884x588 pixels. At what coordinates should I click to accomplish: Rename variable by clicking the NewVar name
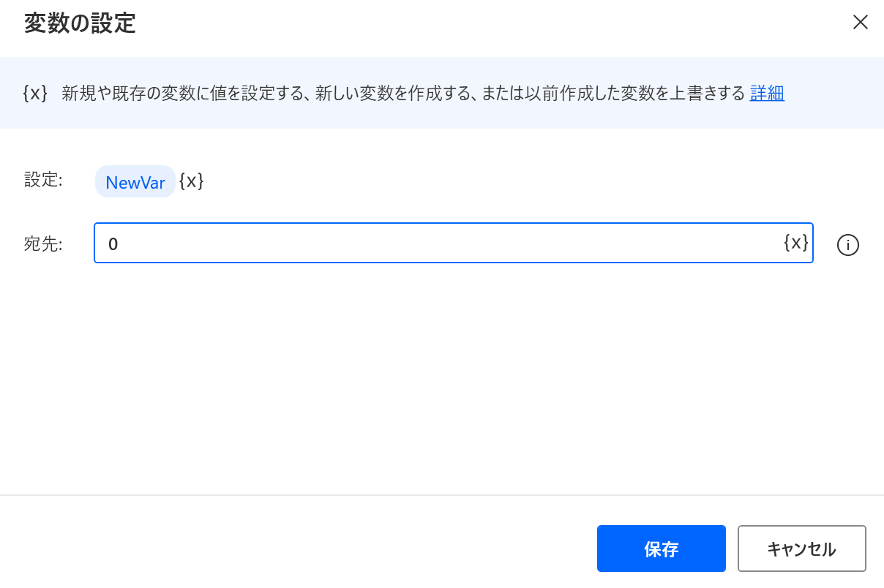(135, 182)
